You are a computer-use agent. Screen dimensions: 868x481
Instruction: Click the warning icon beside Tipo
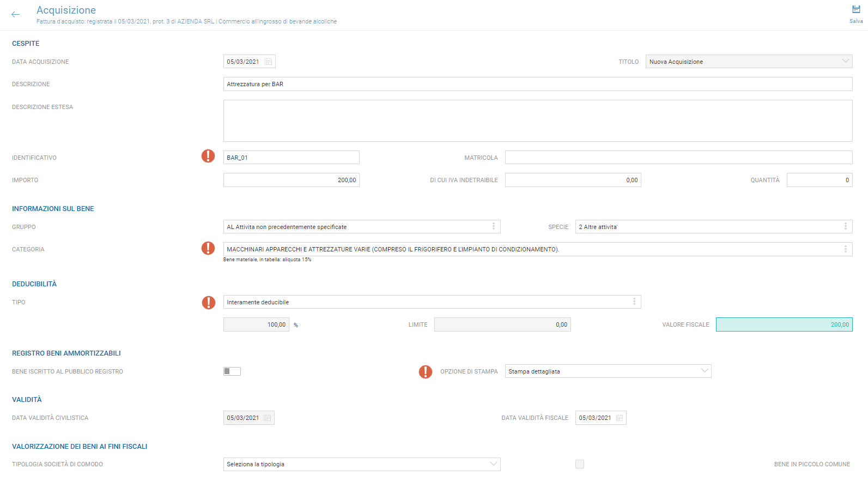(x=208, y=303)
